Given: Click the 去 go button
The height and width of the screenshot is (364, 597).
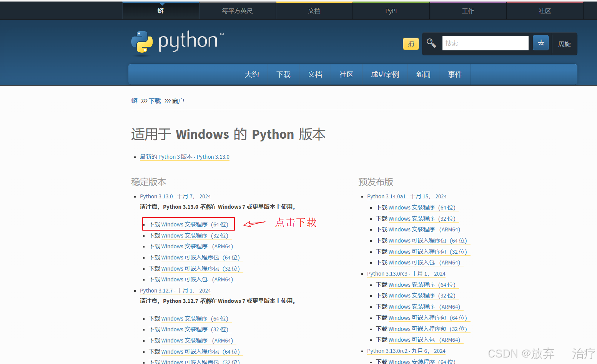Looking at the screenshot, I should pyautogui.click(x=541, y=43).
